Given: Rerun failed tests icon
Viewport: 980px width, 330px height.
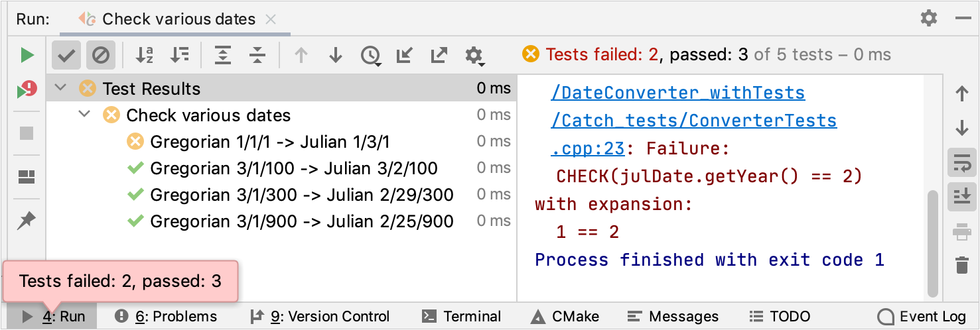Looking at the screenshot, I should tap(27, 89).
